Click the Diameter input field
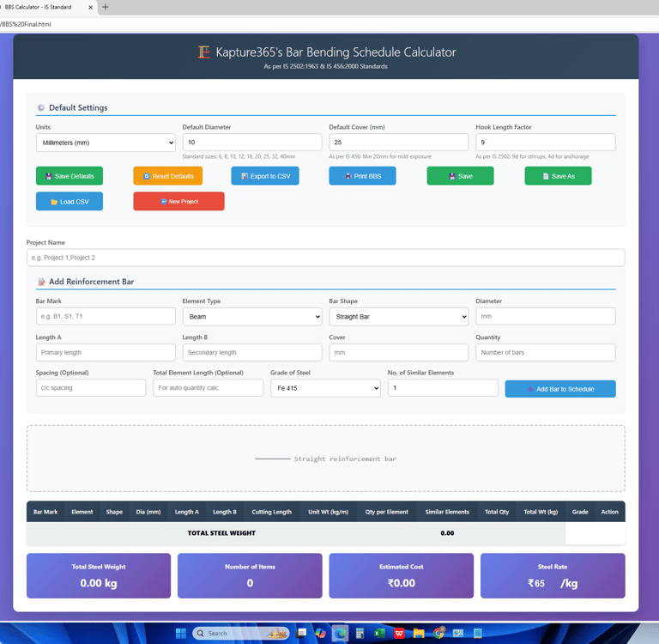The image size is (659, 644). [x=546, y=316]
